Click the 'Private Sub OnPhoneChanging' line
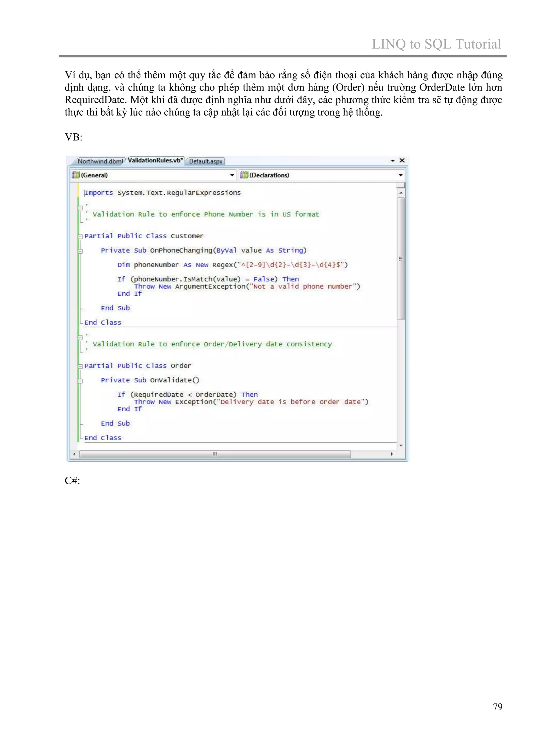Image resolution: width=535 pixels, height=756 pixels. click(x=203, y=250)
